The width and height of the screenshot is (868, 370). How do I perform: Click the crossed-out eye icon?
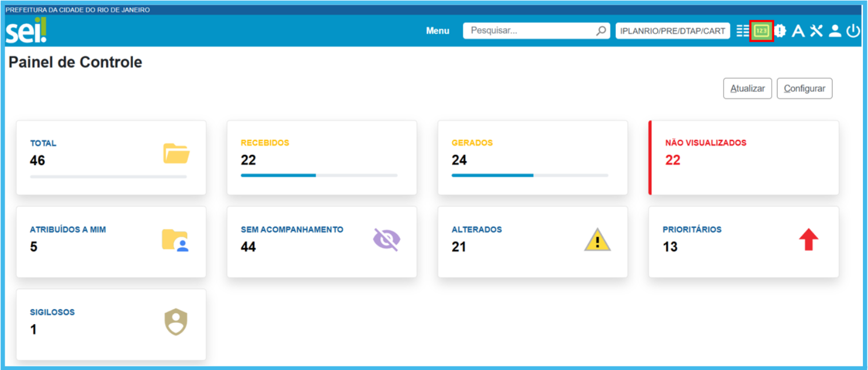tap(387, 239)
